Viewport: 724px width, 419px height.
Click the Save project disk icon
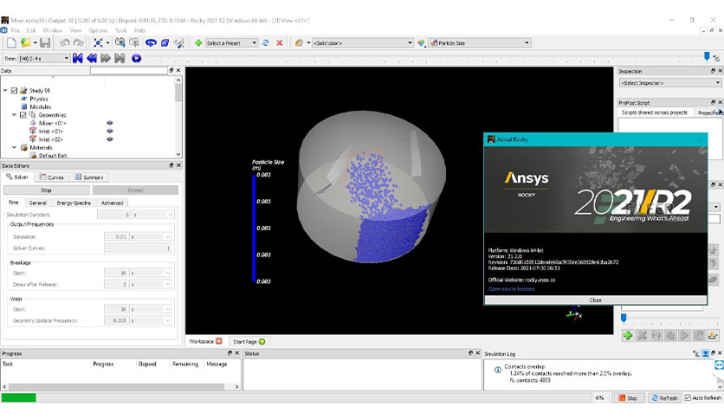[45, 43]
